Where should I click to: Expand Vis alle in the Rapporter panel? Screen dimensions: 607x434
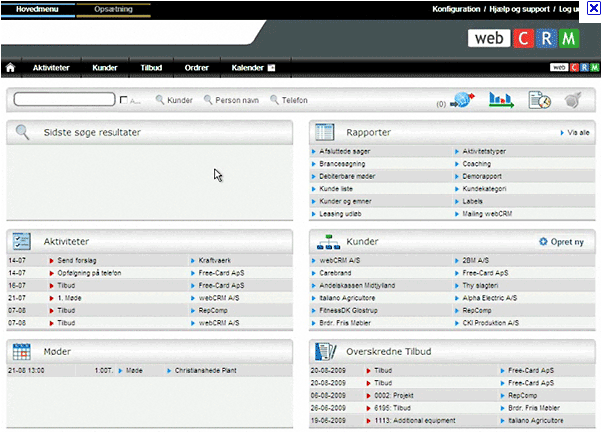pos(575,132)
